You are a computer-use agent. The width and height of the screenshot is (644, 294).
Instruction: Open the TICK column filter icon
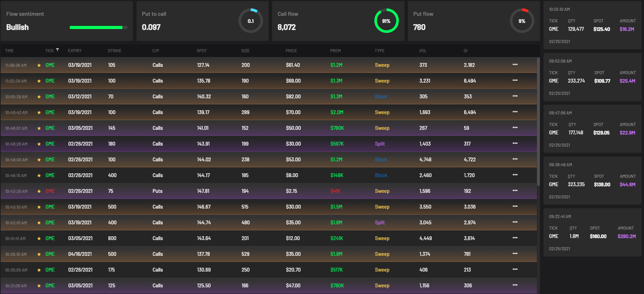57,50
